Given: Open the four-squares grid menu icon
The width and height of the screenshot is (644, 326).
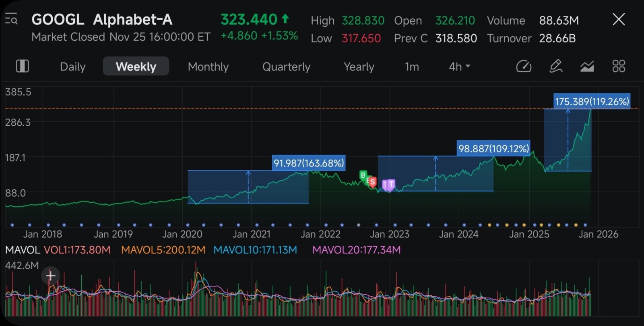Looking at the screenshot, I should pos(619,66).
